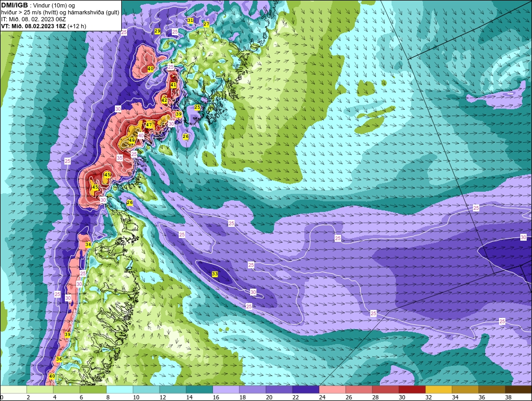Select the yellow gust label 31
Image resolution: width=532 pixels, height=401 pixels.
(190, 20)
